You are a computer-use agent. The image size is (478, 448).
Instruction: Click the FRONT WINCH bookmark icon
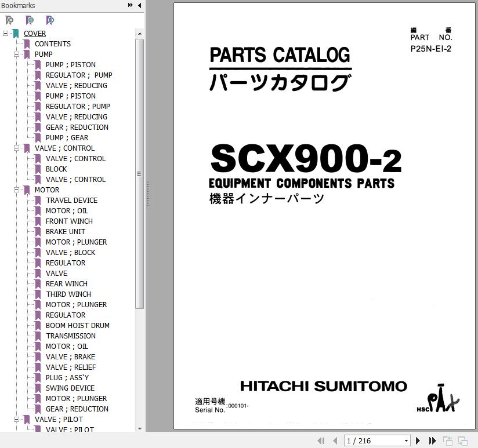[38, 221]
